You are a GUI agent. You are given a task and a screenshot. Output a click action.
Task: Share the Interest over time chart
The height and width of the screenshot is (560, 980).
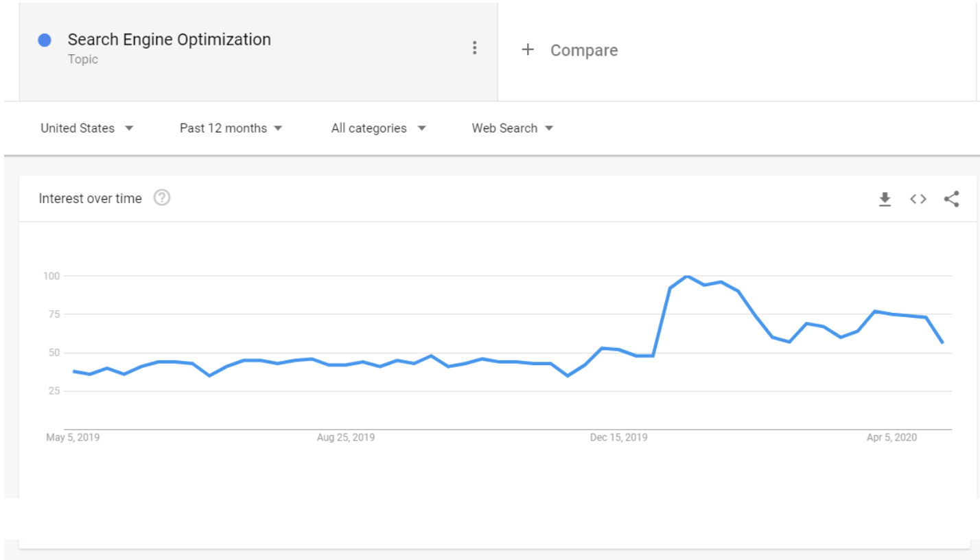coord(951,199)
